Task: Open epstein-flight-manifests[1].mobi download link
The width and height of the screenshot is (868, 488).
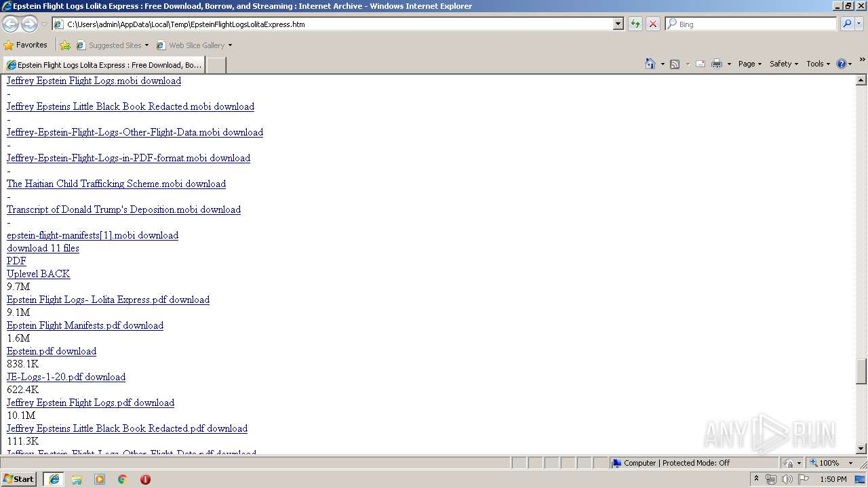Action: pos(92,235)
